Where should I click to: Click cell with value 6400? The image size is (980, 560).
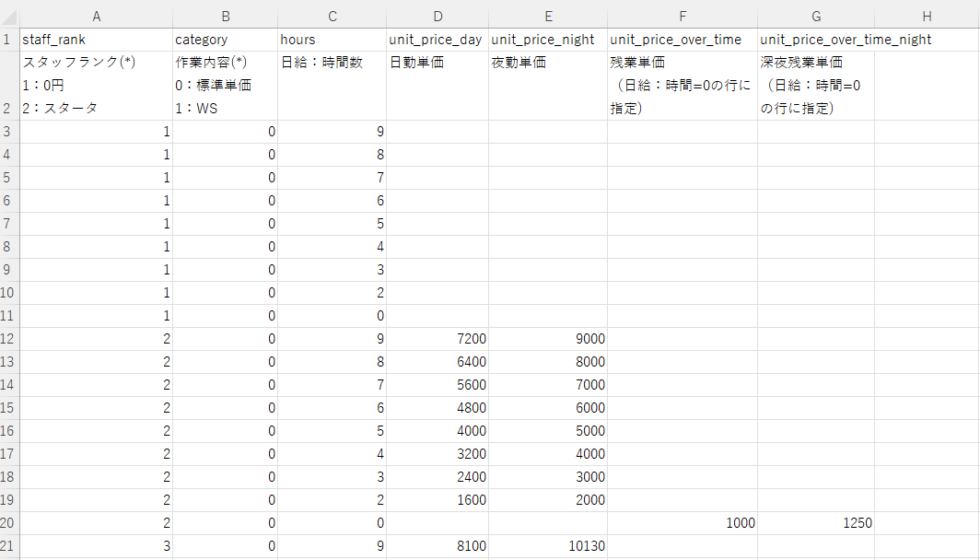[437, 362]
